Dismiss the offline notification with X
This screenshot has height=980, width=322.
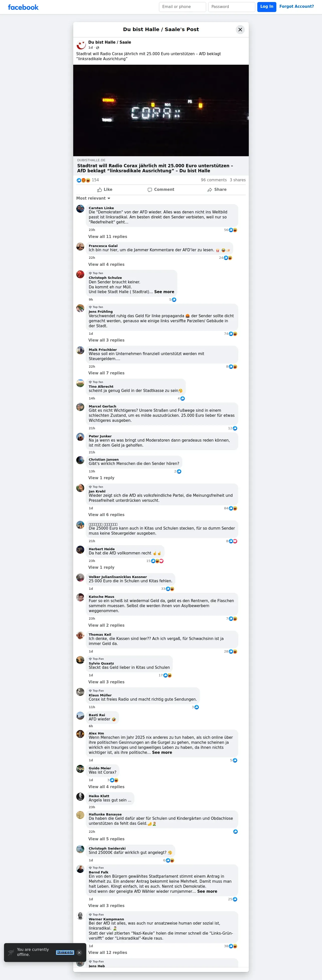coord(79,953)
